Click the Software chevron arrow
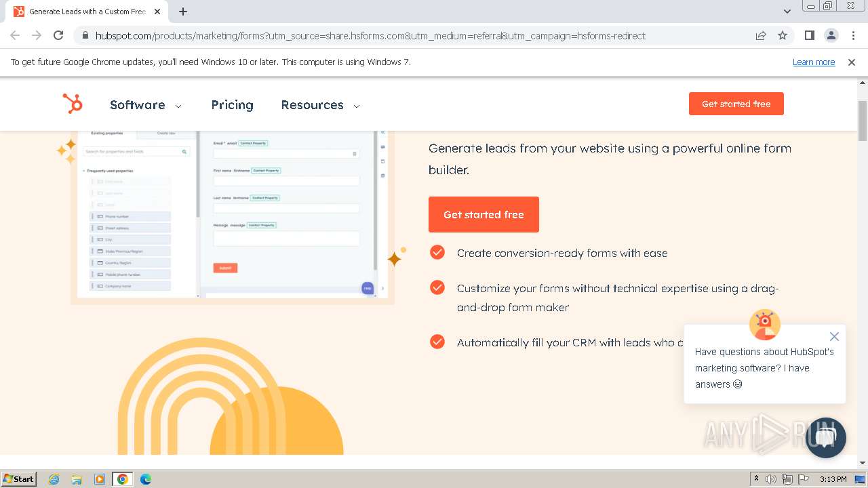Image resolution: width=868 pixels, height=488 pixels. point(178,106)
